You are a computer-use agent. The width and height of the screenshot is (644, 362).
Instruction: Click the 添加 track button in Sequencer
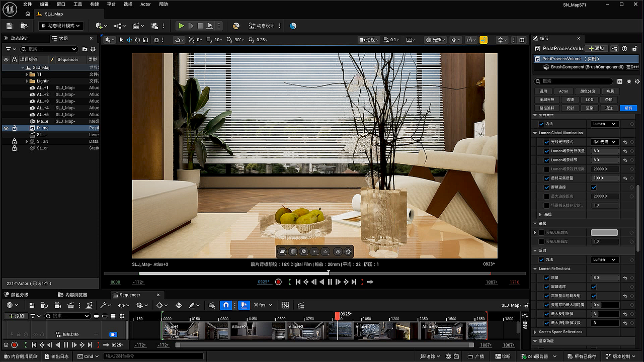pos(16,316)
